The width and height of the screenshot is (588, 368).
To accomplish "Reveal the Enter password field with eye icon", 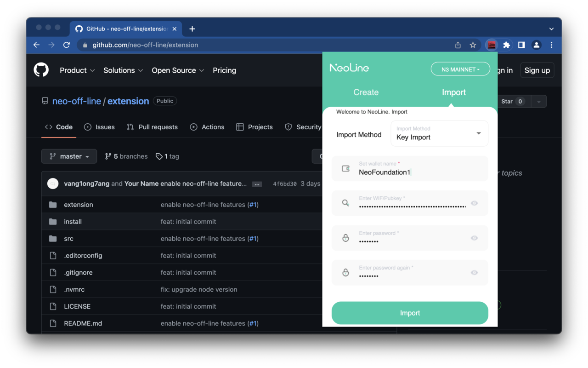I will point(475,238).
